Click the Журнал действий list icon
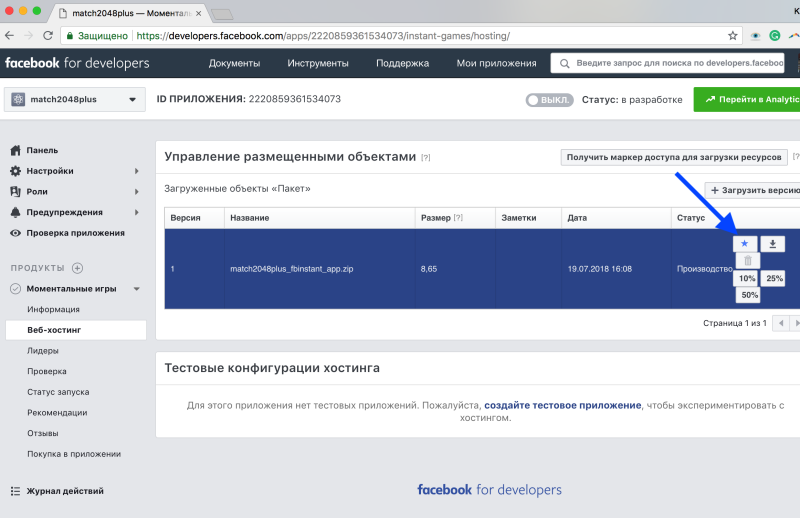This screenshot has height=518, width=800. pos(15,491)
